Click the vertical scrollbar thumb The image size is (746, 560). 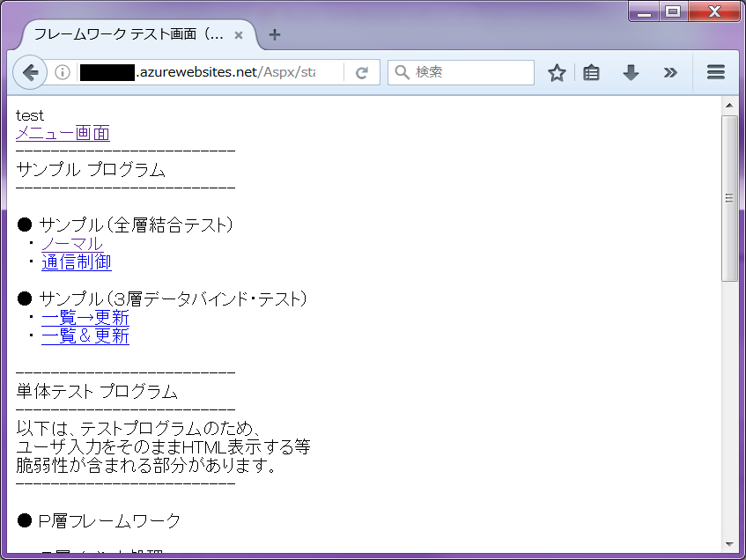[729, 198]
